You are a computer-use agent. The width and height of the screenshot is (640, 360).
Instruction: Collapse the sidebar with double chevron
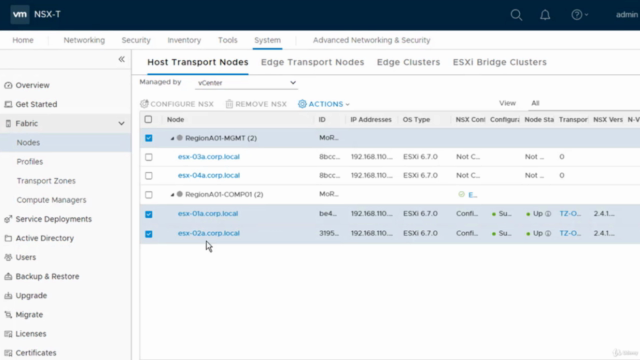click(x=122, y=59)
